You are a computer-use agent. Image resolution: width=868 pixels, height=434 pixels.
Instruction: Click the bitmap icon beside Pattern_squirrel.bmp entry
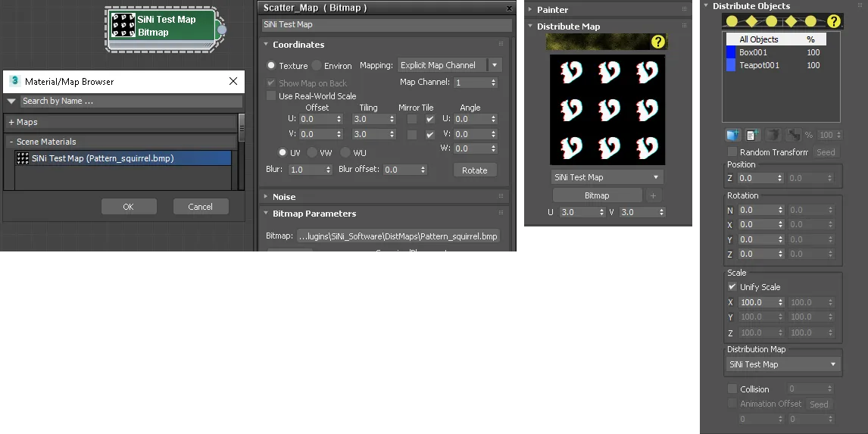(23, 158)
